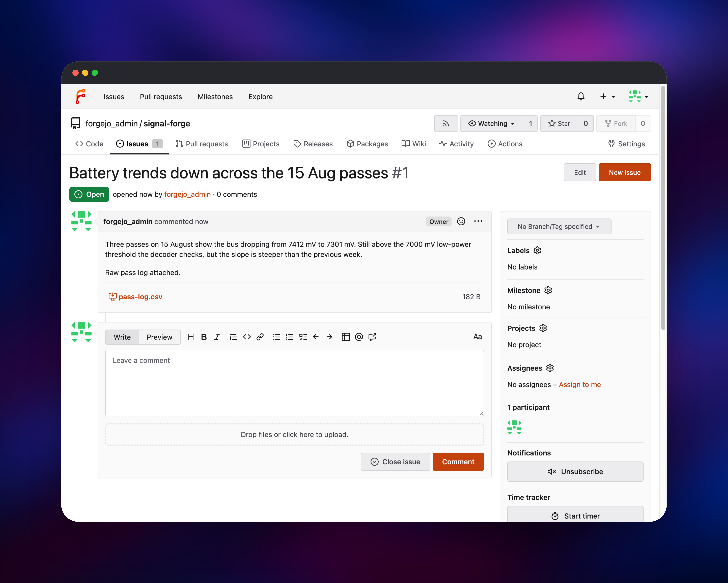Open Milestones in the top navigation
This screenshot has width=728, height=583.
click(x=215, y=97)
